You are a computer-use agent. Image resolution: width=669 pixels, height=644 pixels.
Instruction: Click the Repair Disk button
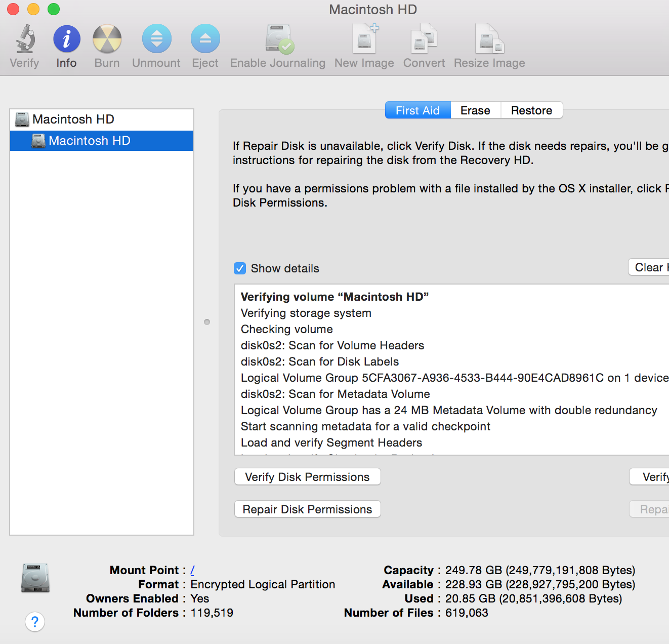pyautogui.click(x=650, y=509)
